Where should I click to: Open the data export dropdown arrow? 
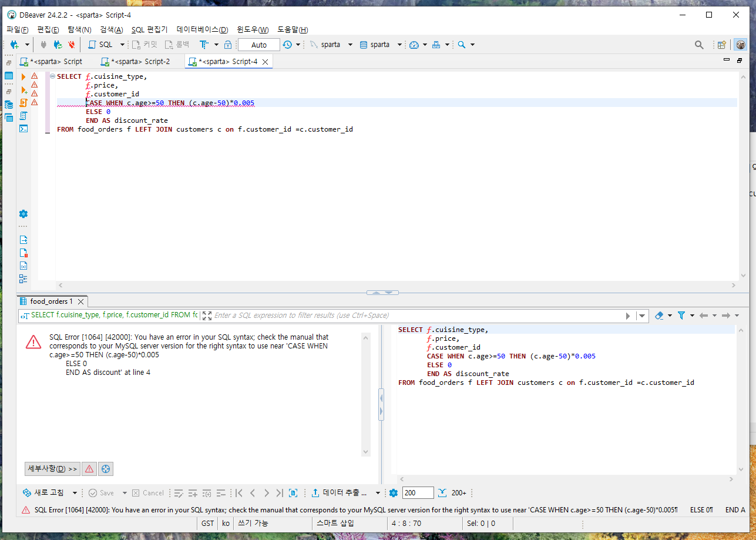(378, 493)
